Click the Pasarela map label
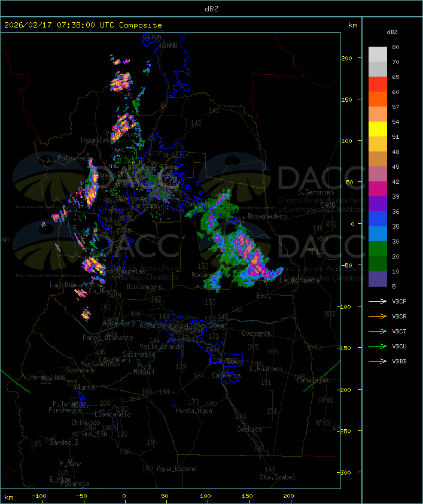This screenshot has width=423, height=504. coord(75,484)
